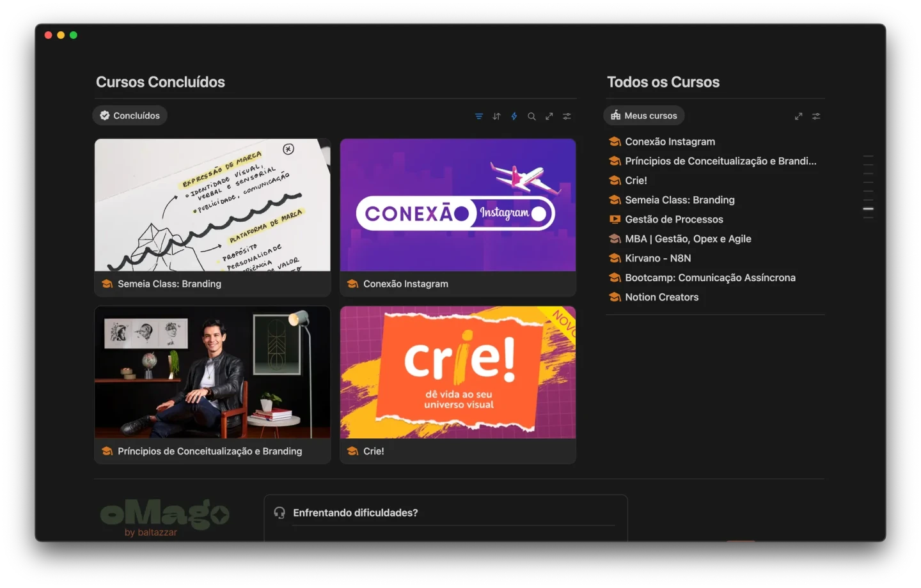Click the cap icon on the Semeia Class: Branding card
The height and width of the screenshot is (588, 921).
pos(107,284)
